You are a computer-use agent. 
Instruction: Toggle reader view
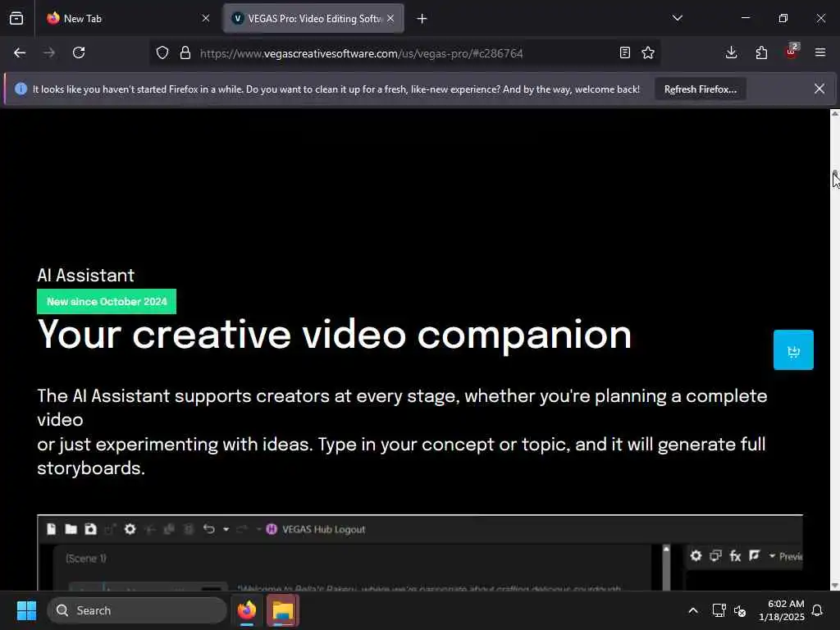click(624, 52)
